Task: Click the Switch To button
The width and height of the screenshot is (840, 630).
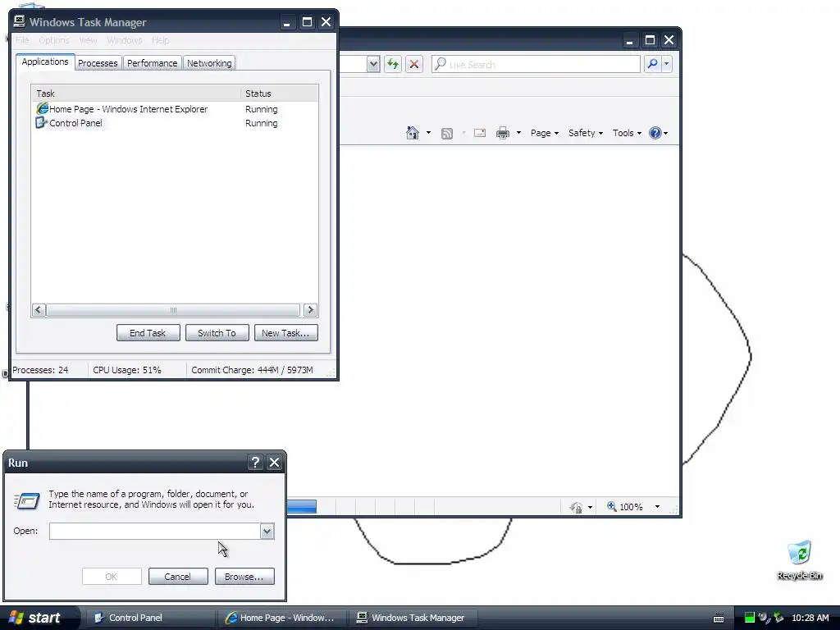Action: pyautogui.click(x=217, y=333)
